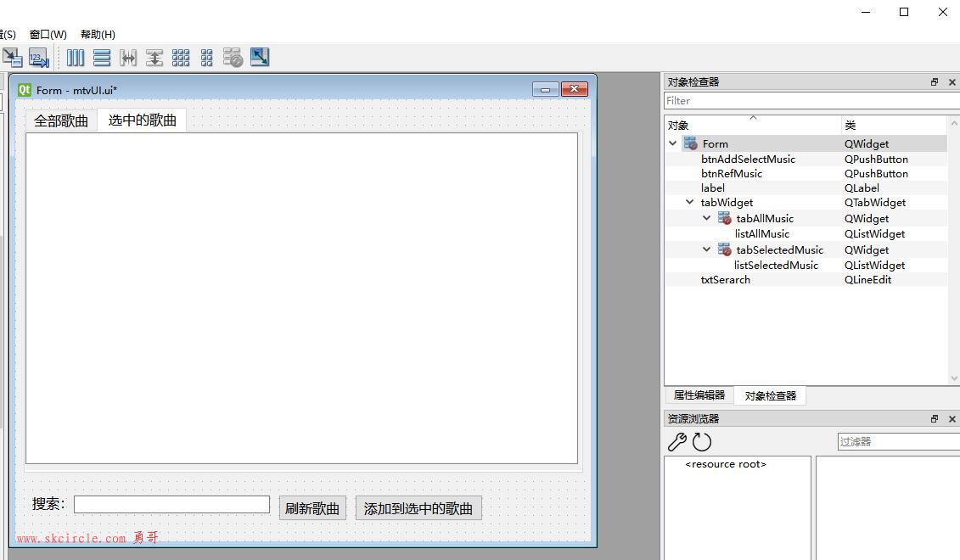This screenshot has height=560, width=960.
Task: Apply Lay Out Vertically from the toolbar
Action: [x=102, y=58]
